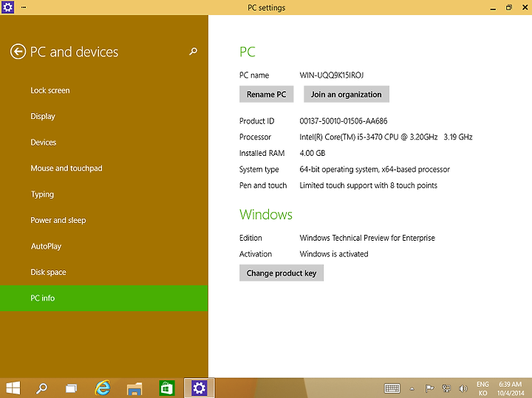
Task: Click the PC name WIN-UQQ9K15IROJ
Action: (x=332, y=75)
